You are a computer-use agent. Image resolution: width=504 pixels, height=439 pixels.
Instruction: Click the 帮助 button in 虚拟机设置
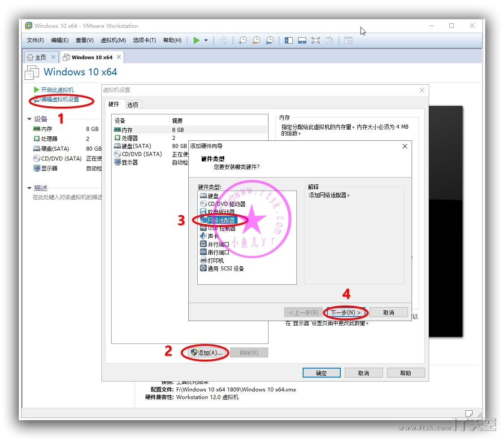click(x=406, y=373)
